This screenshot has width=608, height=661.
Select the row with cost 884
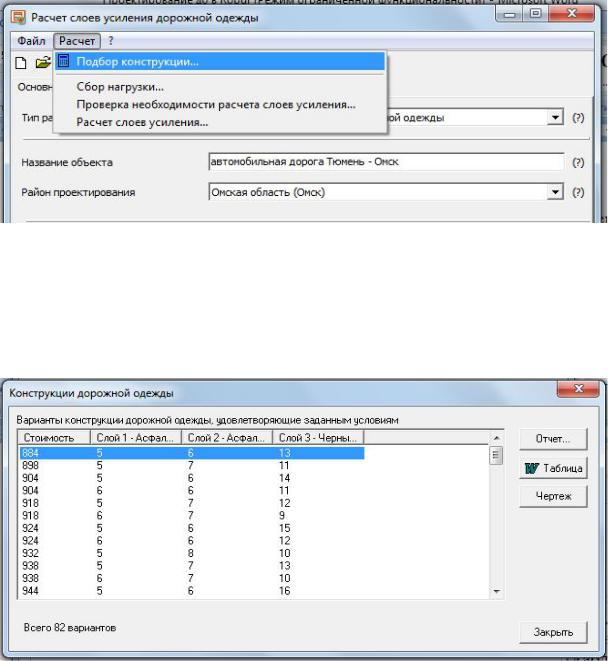[x=192, y=453]
